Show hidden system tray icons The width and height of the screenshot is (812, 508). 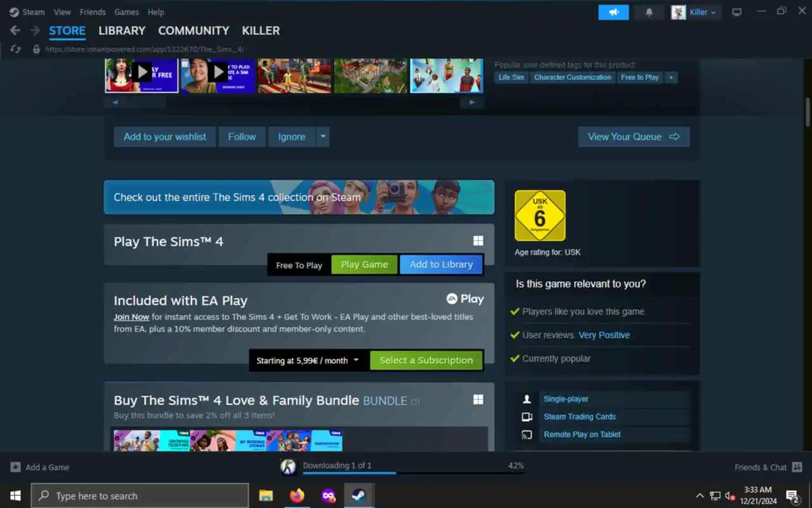[700, 496]
